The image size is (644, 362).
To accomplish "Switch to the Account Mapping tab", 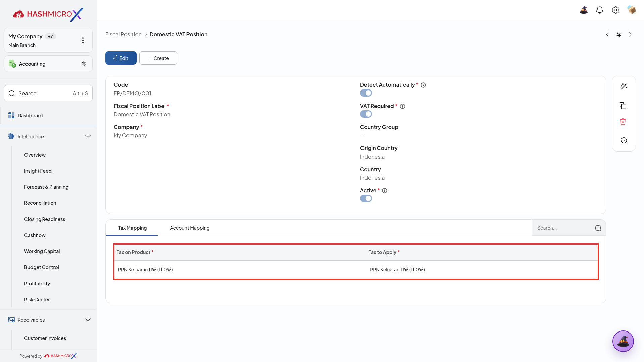I will tap(190, 228).
